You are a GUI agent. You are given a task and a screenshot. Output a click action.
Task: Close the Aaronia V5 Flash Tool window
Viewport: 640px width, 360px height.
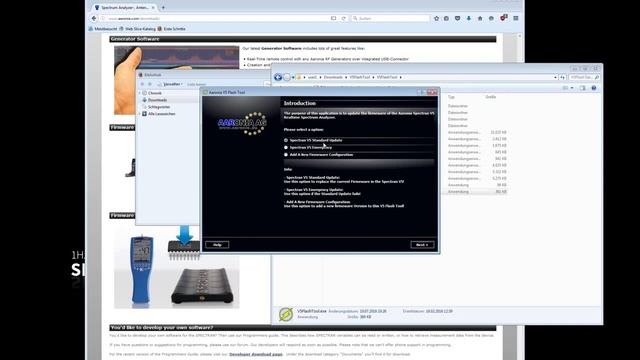coord(432,92)
